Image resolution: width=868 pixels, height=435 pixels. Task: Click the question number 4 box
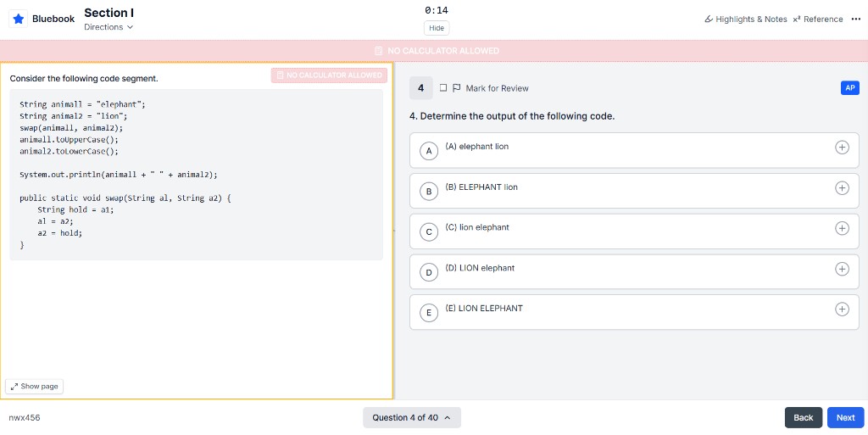[x=420, y=88]
